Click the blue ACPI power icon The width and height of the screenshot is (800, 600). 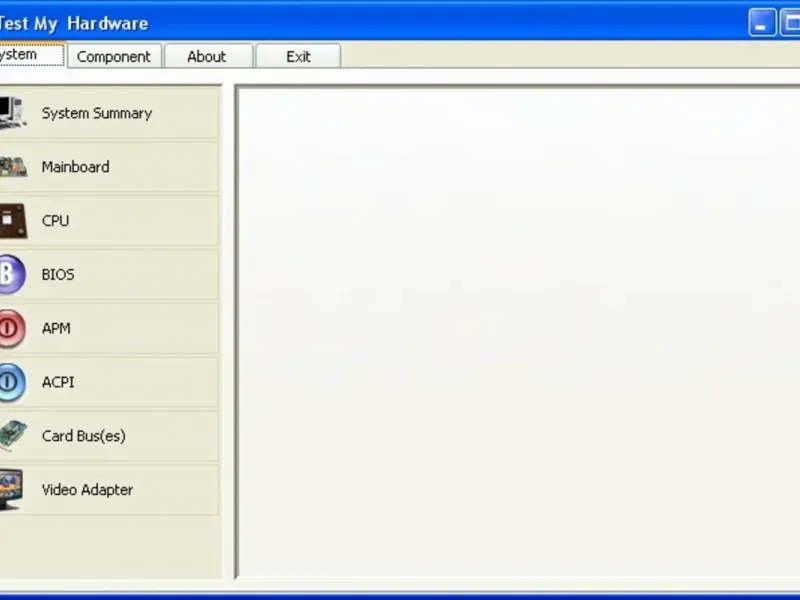12,382
